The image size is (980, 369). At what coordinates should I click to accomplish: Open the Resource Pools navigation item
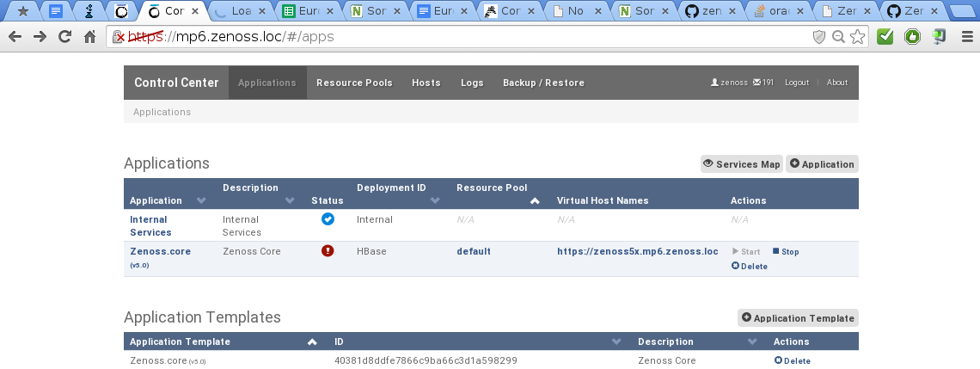354,83
